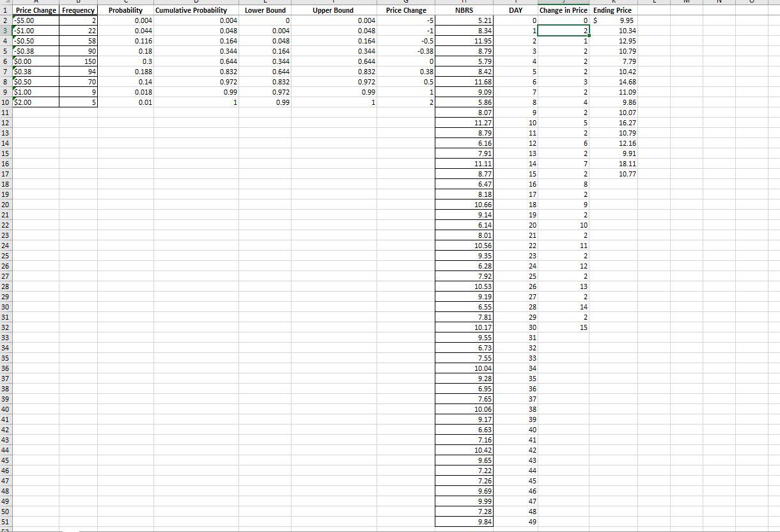Select the cell showing frequency 150
780x532 pixels.
pyautogui.click(x=78, y=61)
